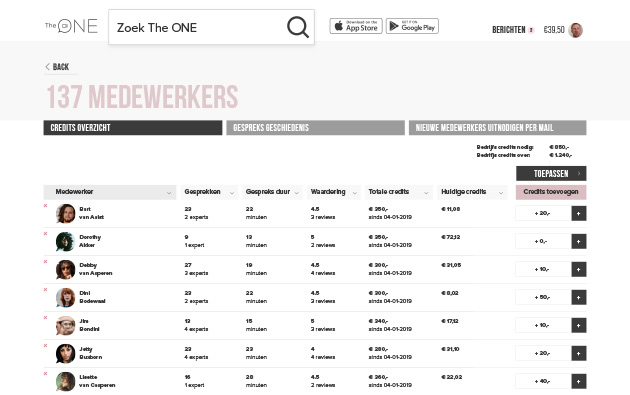Add credits plus button for Bart van Aalst
This screenshot has height=395, width=630.
579,213
